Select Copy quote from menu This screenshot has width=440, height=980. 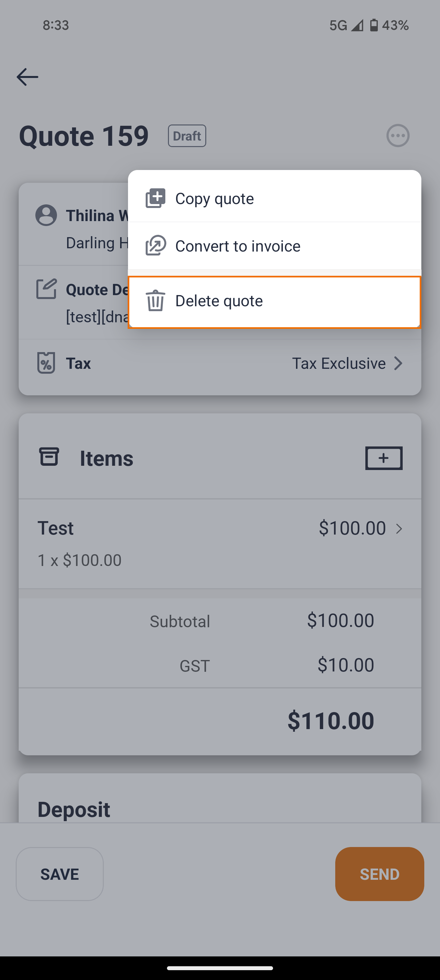214,198
